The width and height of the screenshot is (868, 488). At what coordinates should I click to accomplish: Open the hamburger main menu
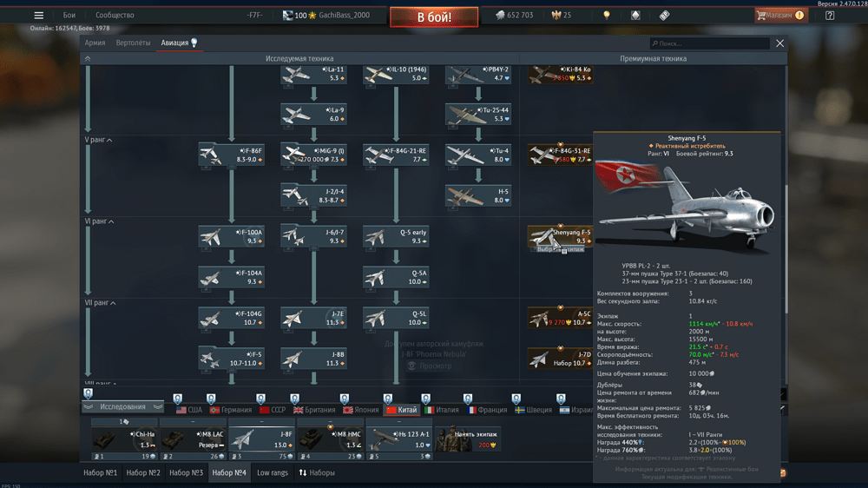coord(39,16)
